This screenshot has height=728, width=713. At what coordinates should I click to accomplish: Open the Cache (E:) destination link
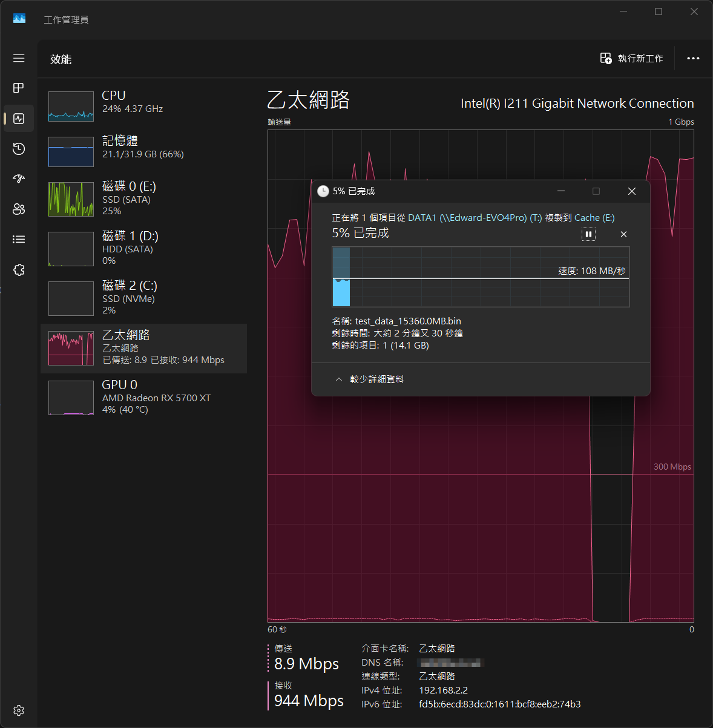click(x=594, y=218)
